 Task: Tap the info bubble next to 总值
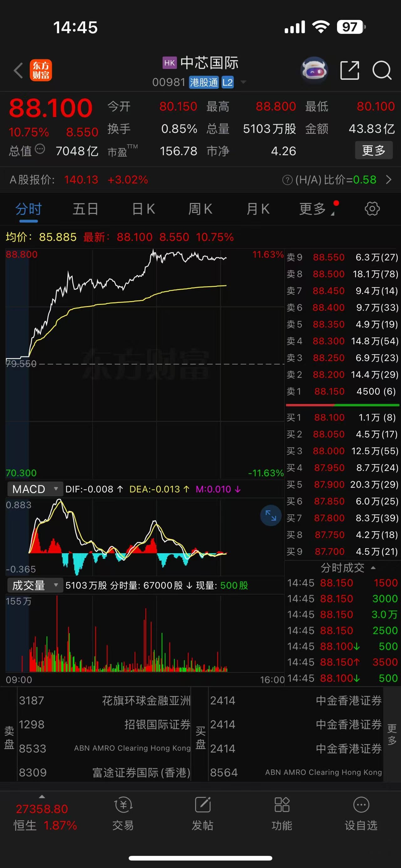point(40,149)
